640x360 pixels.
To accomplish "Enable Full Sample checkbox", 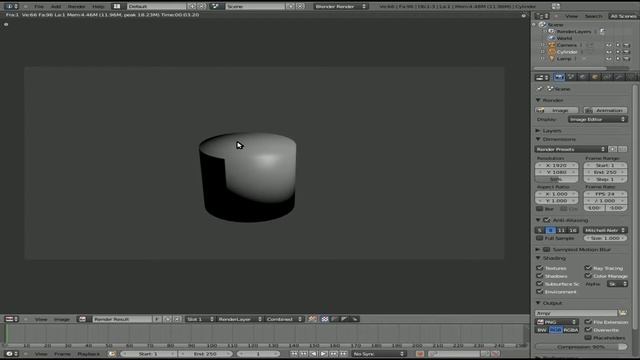I will tap(539, 238).
